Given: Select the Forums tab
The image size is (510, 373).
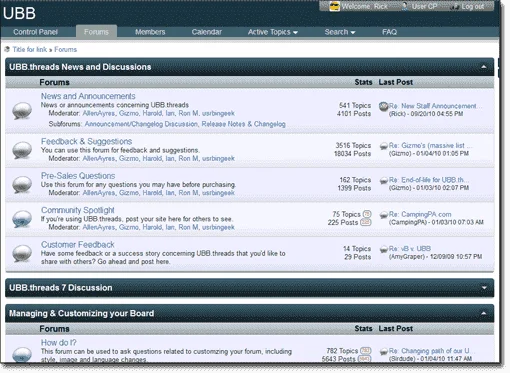Looking at the screenshot, I should (96, 32).
